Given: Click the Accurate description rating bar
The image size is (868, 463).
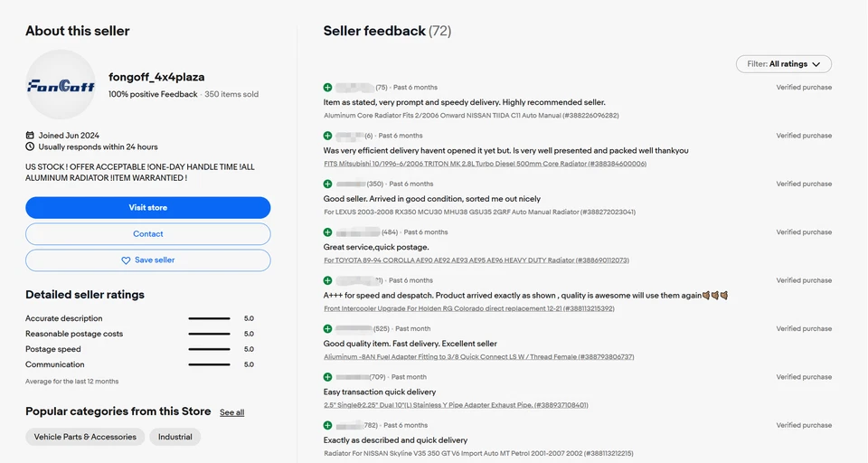Looking at the screenshot, I should tap(209, 318).
